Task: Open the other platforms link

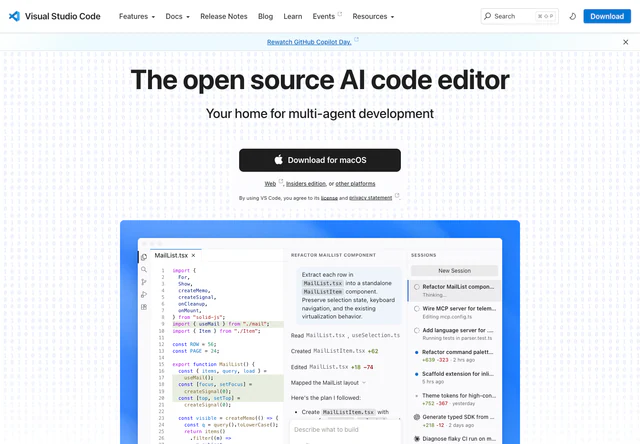Action: point(355,184)
